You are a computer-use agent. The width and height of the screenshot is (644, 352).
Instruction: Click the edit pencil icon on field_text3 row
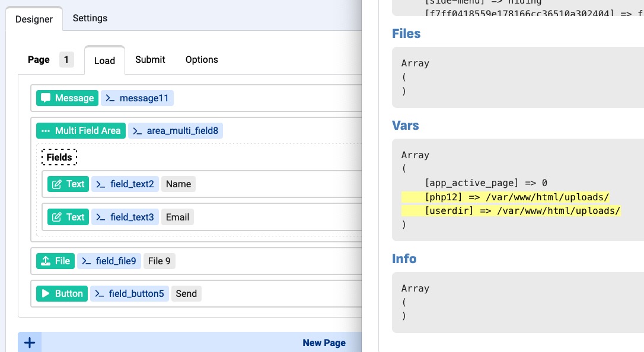(57, 217)
